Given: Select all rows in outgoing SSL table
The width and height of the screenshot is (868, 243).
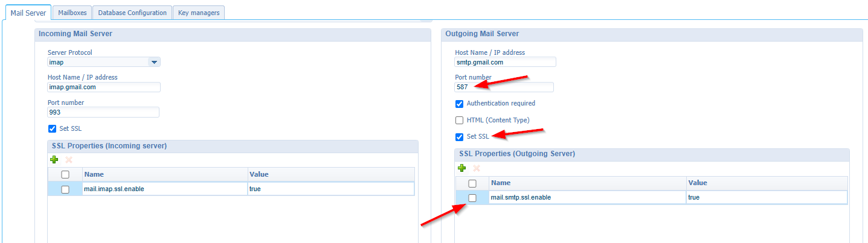Looking at the screenshot, I should (x=472, y=183).
